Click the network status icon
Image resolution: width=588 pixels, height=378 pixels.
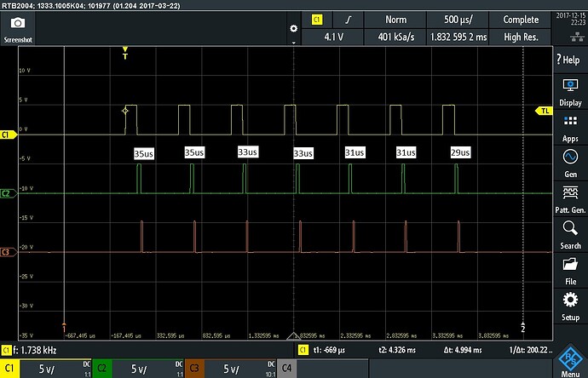[577, 37]
